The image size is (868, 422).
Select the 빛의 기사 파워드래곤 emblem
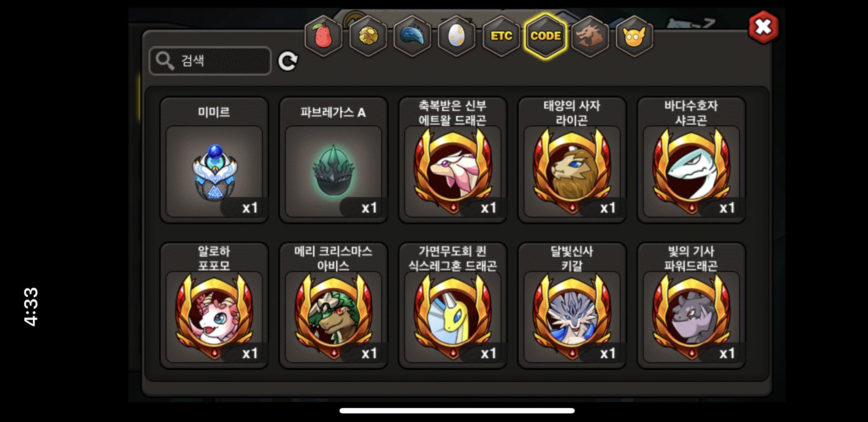(x=691, y=306)
